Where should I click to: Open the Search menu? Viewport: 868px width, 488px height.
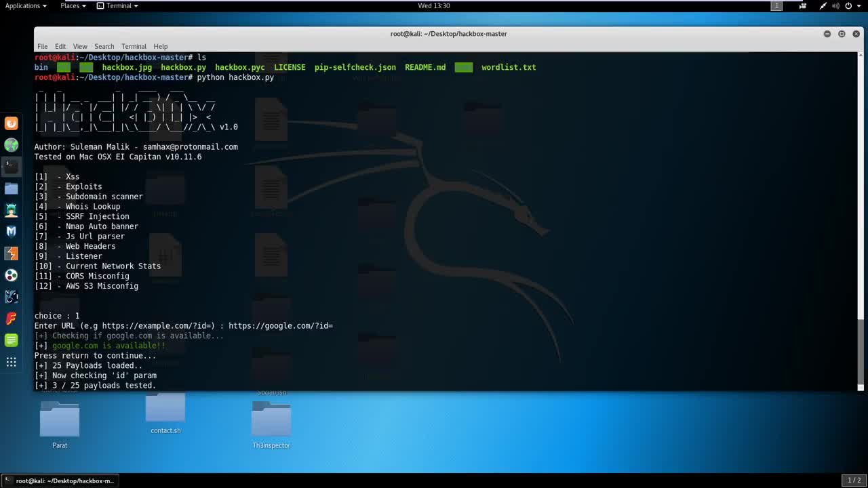(104, 46)
